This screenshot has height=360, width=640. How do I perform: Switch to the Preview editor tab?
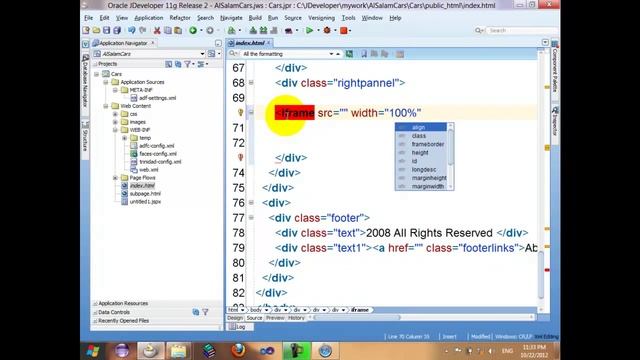coord(275,318)
